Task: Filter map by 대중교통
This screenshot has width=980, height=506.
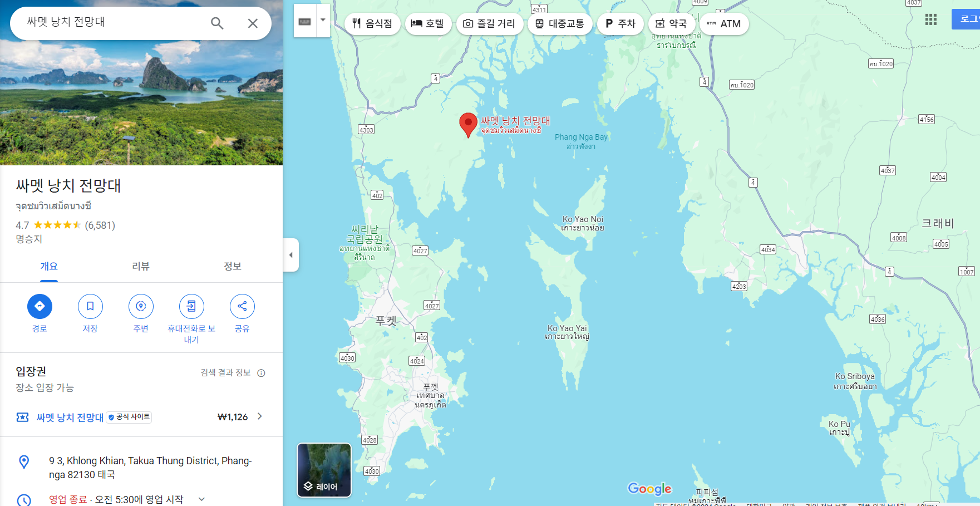Action: pyautogui.click(x=560, y=23)
